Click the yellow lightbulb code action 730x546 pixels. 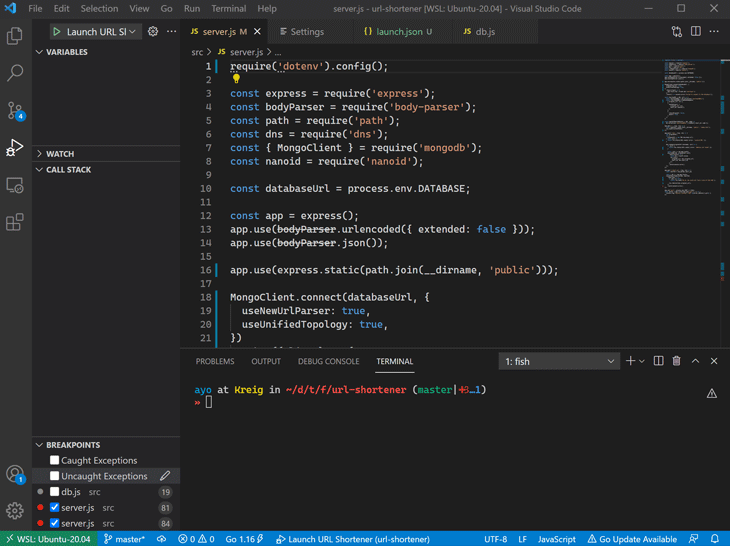[x=236, y=79]
